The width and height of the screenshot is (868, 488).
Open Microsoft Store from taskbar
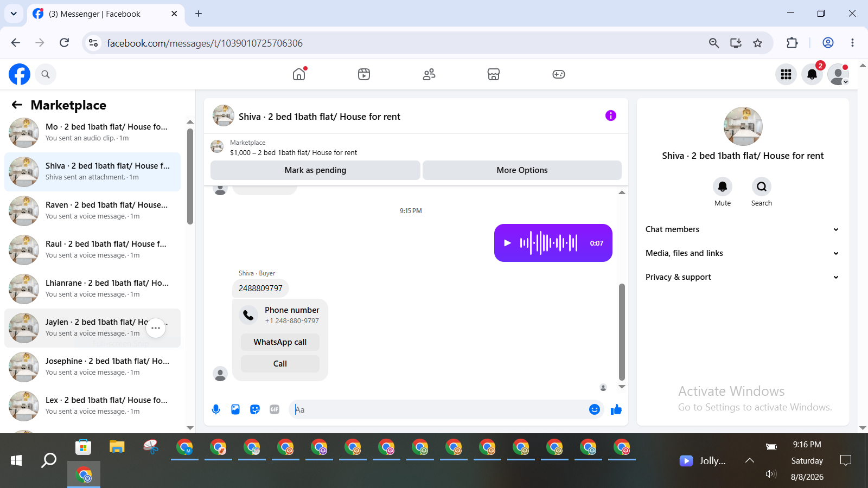pyautogui.click(x=83, y=447)
